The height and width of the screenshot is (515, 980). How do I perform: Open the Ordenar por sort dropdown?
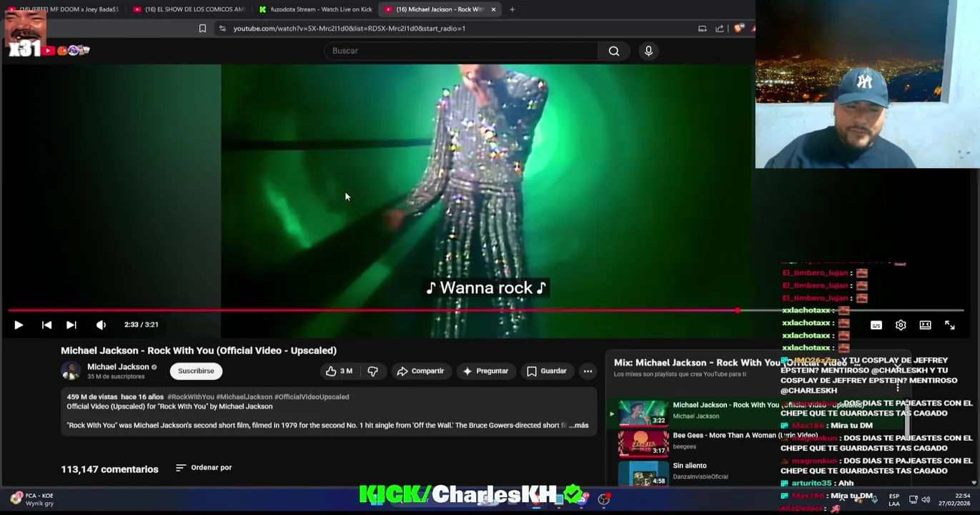204,468
